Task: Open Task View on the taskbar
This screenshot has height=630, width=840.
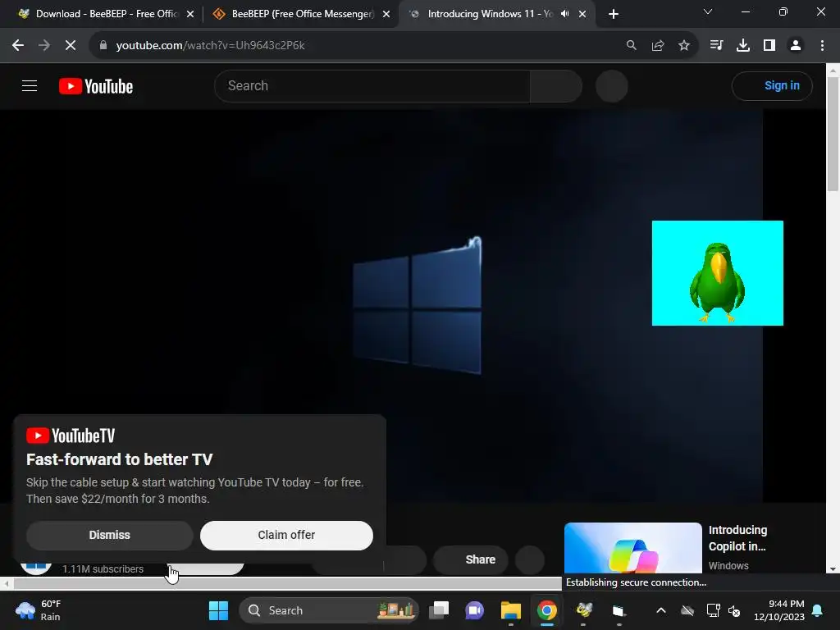Action: 439,610
